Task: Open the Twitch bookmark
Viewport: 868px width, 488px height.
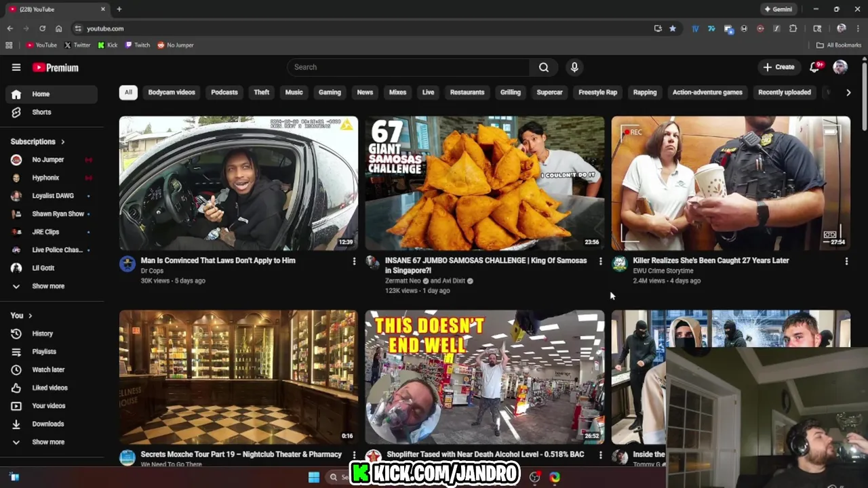Action: [138, 45]
